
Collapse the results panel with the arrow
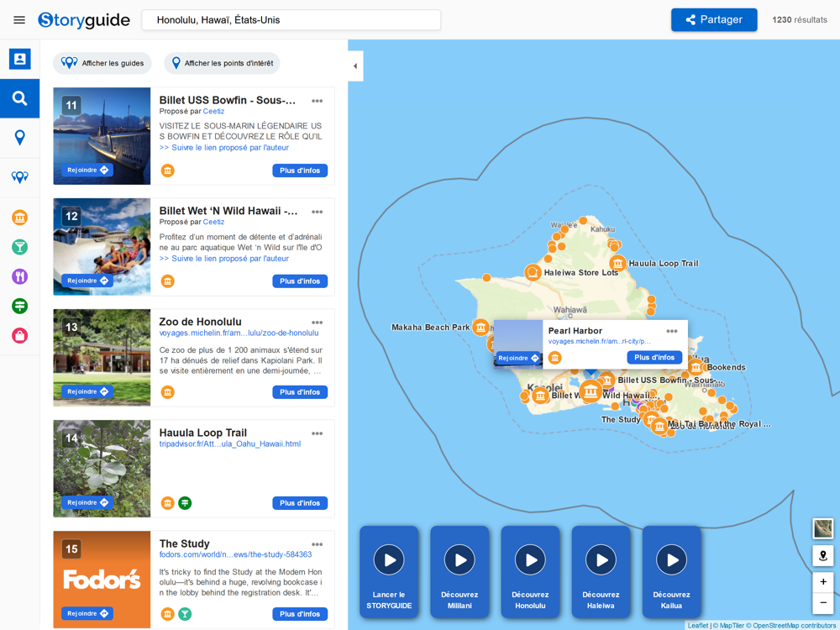click(x=355, y=66)
